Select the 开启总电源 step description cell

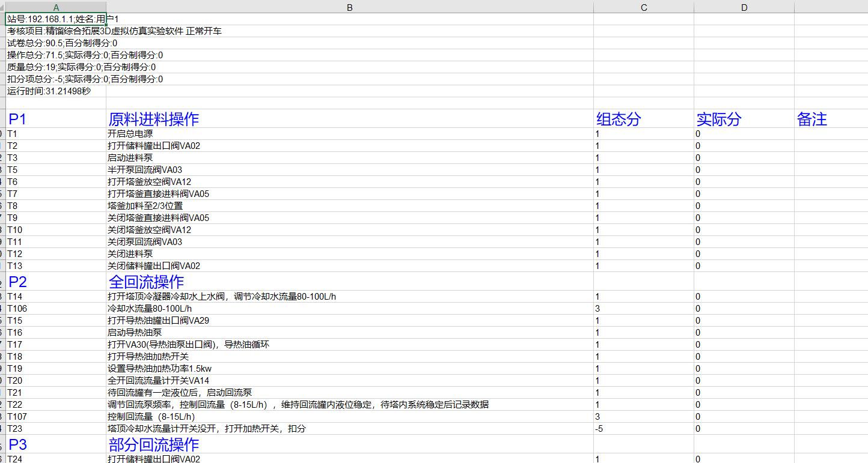[349, 134]
